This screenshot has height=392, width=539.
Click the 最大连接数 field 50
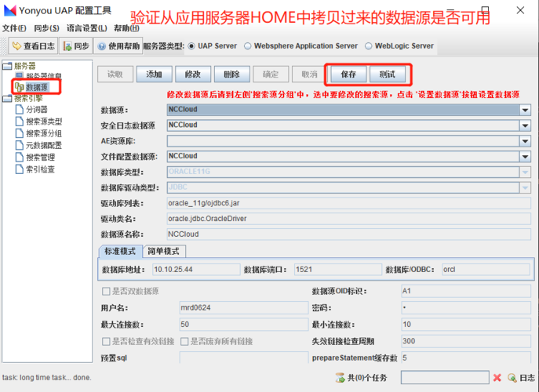click(244, 325)
